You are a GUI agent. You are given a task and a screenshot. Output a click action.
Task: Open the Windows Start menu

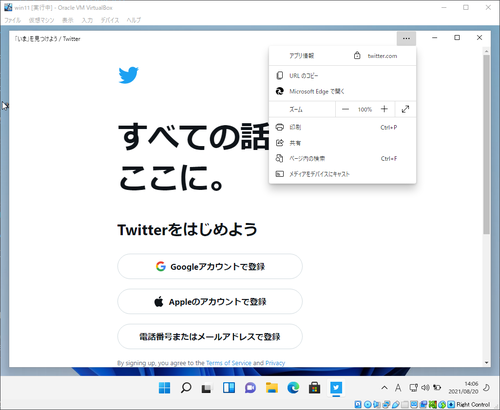(x=164, y=388)
